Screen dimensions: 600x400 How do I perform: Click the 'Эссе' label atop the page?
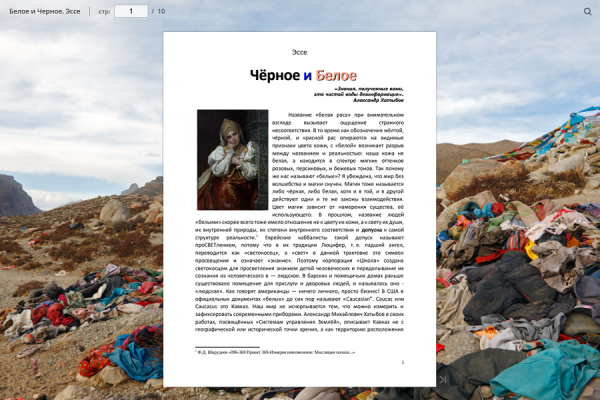299,52
